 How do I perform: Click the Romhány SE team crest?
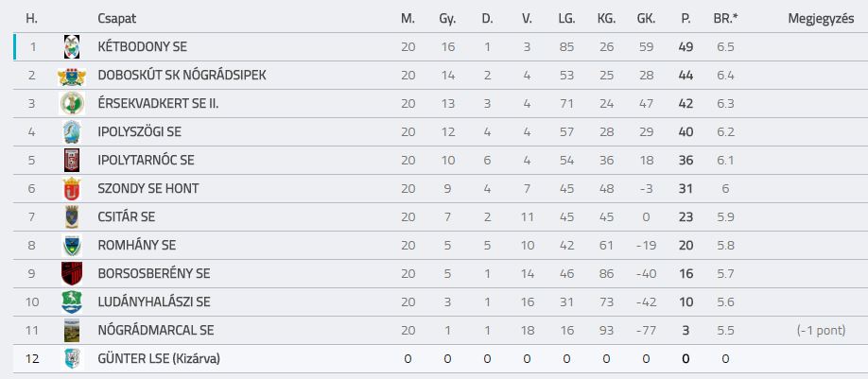(72, 245)
